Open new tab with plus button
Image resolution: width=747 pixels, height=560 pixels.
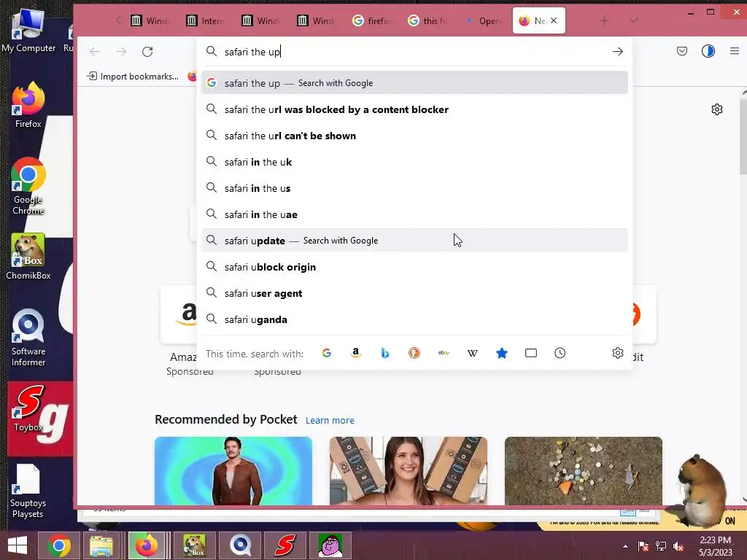[604, 21]
